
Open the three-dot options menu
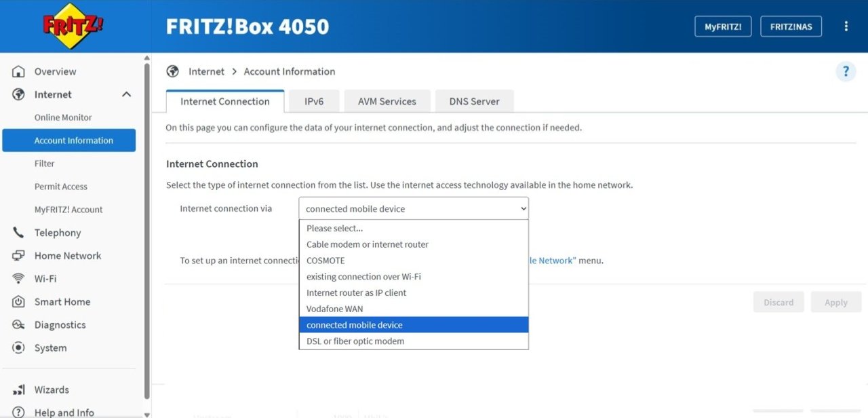846,26
